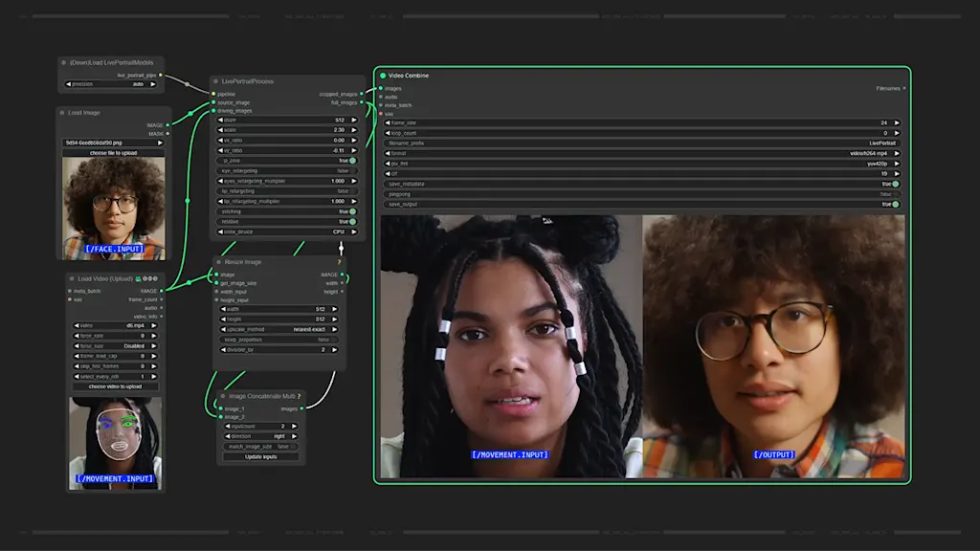Open the help question mark on Image Concatenate Multi
Viewport: 980px width, 551px height.
[x=299, y=396]
